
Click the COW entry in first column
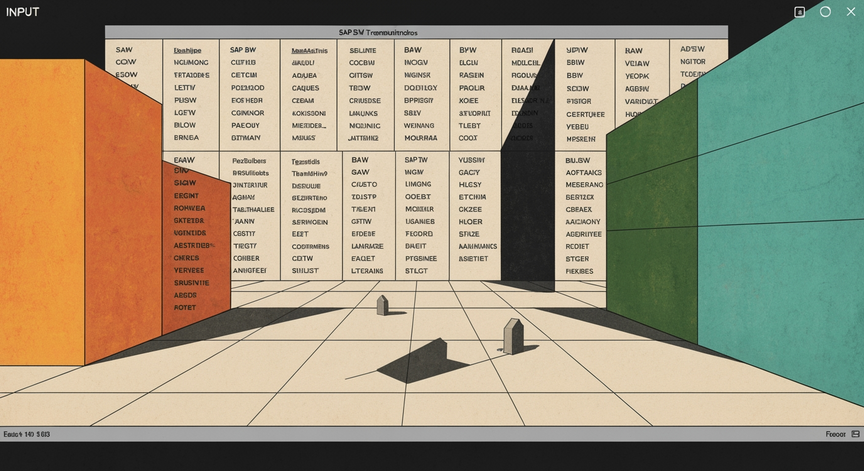tap(126, 62)
